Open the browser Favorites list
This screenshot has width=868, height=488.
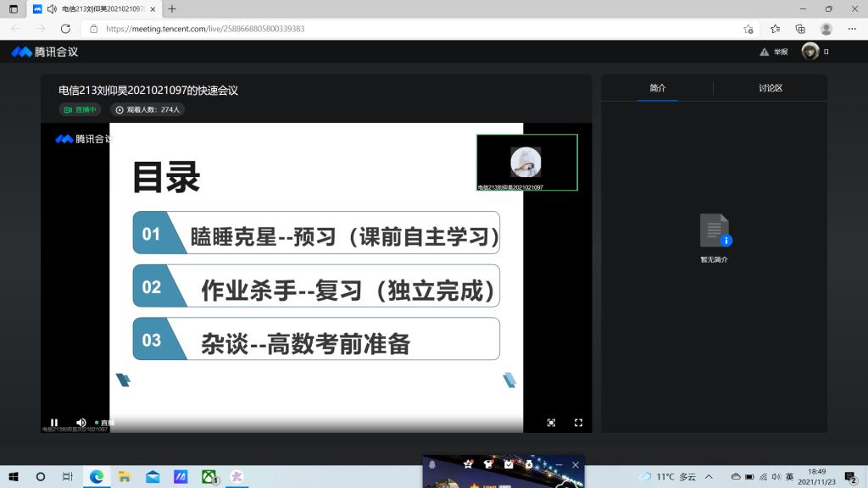[x=775, y=29]
